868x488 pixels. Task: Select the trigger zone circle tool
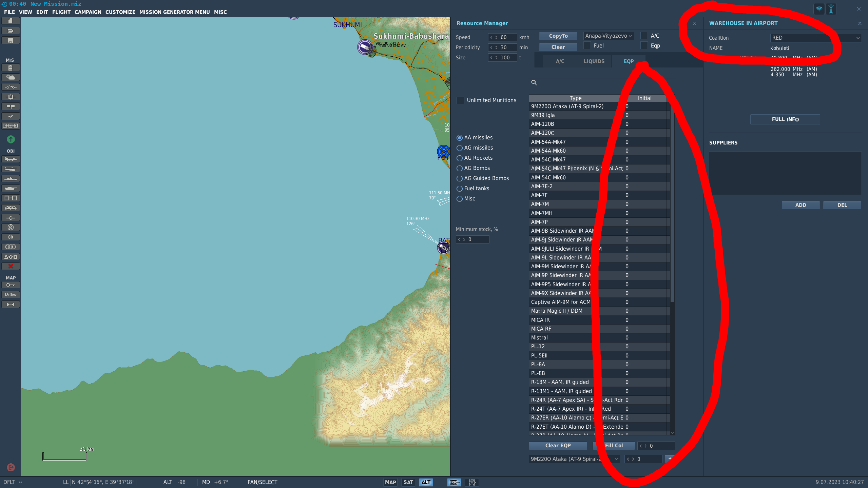tap(11, 228)
